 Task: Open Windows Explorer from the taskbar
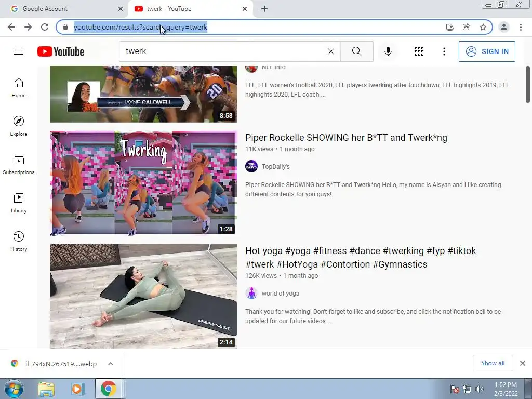point(46,389)
